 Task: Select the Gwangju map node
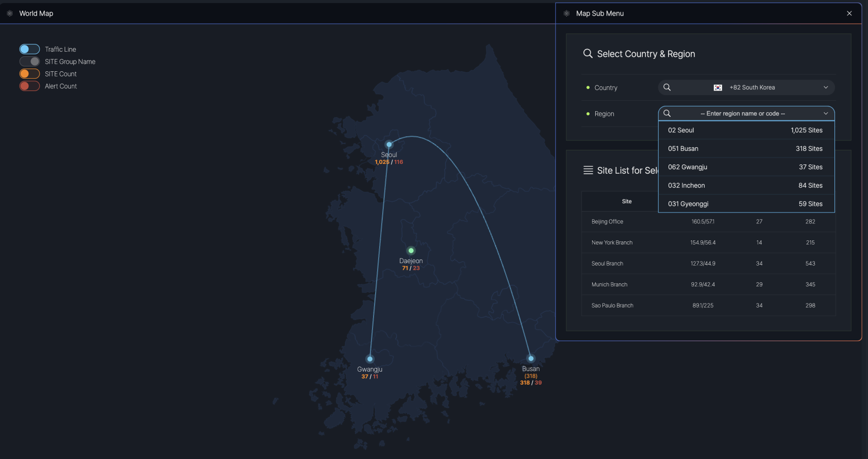[x=370, y=359]
